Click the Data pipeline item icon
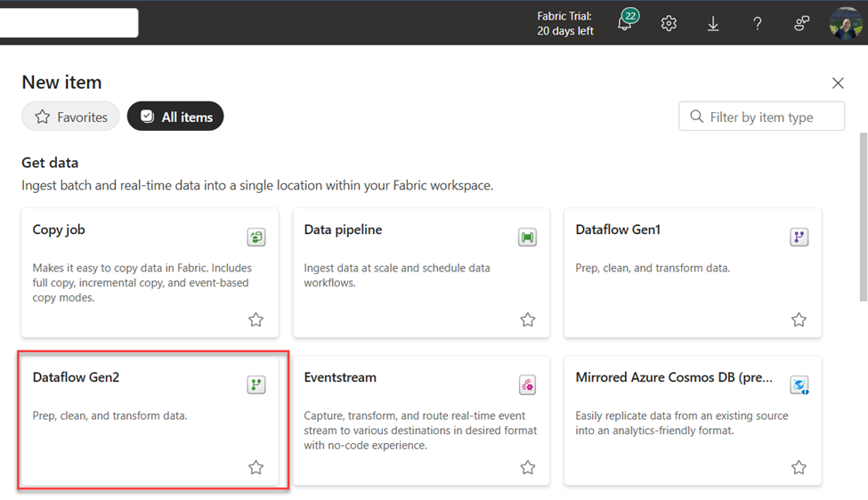 tap(528, 238)
